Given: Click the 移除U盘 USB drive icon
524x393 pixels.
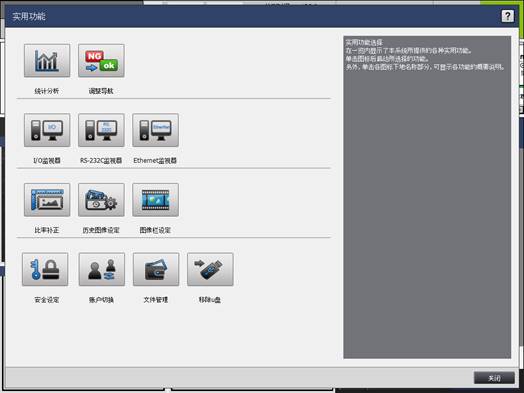Looking at the screenshot, I should pyautogui.click(x=210, y=269).
